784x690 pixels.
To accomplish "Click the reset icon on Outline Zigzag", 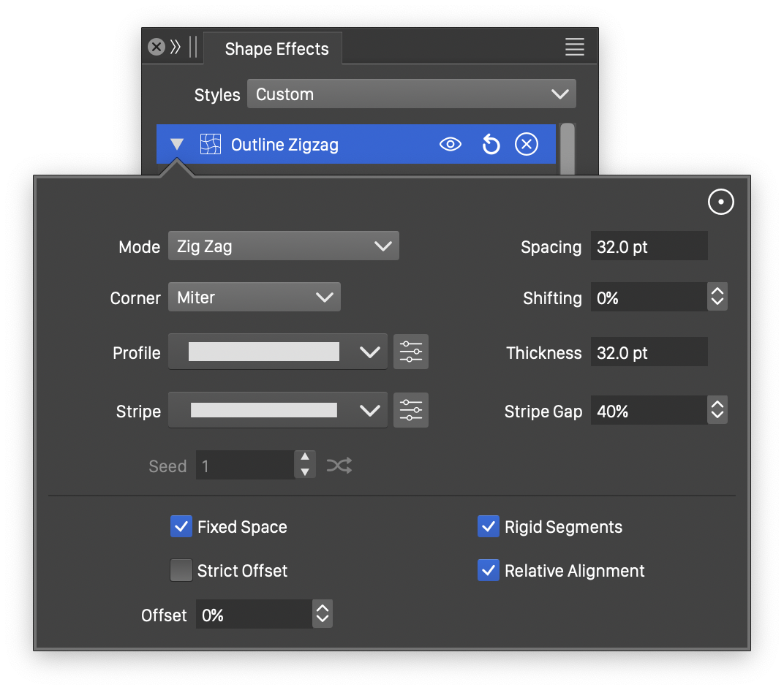I will pyautogui.click(x=491, y=145).
